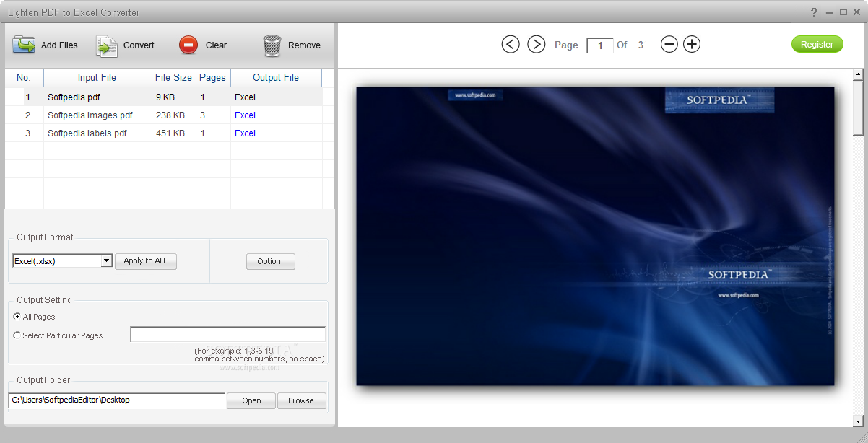Click the No. column header
The width and height of the screenshot is (868, 443).
[24, 77]
